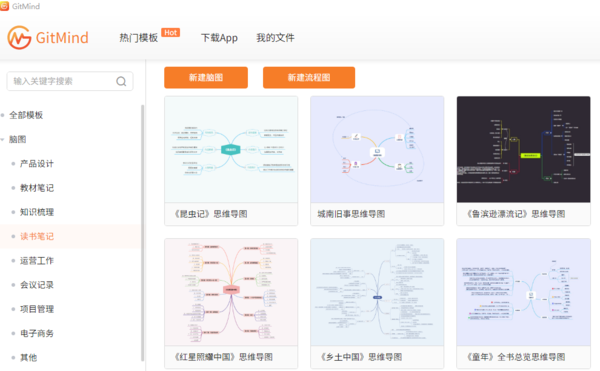Select the 读书笔记 category

click(x=37, y=236)
